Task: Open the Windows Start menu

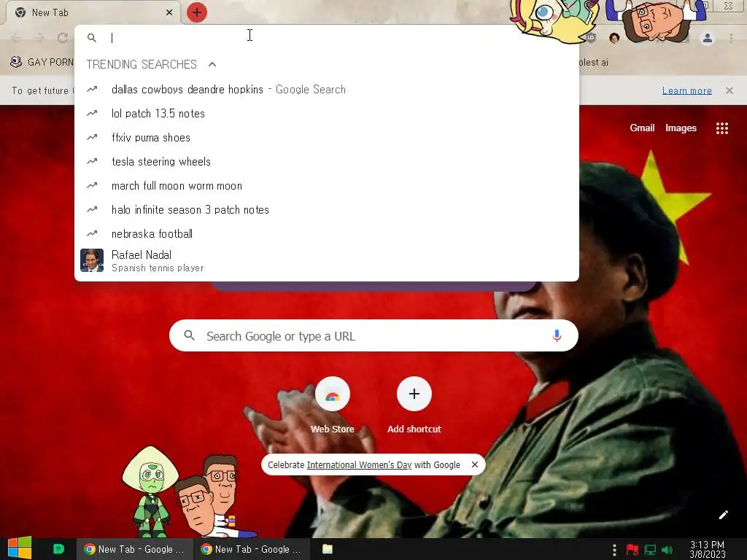Action: 20,548
